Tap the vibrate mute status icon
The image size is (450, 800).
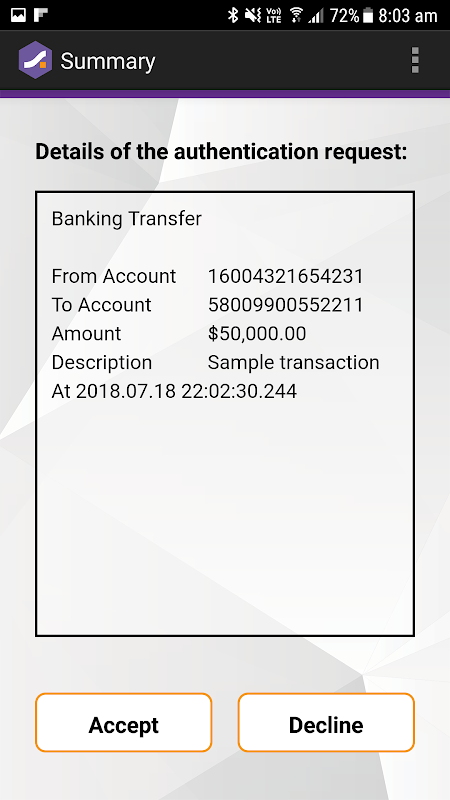pyautogui.click(x=253, y=15)
